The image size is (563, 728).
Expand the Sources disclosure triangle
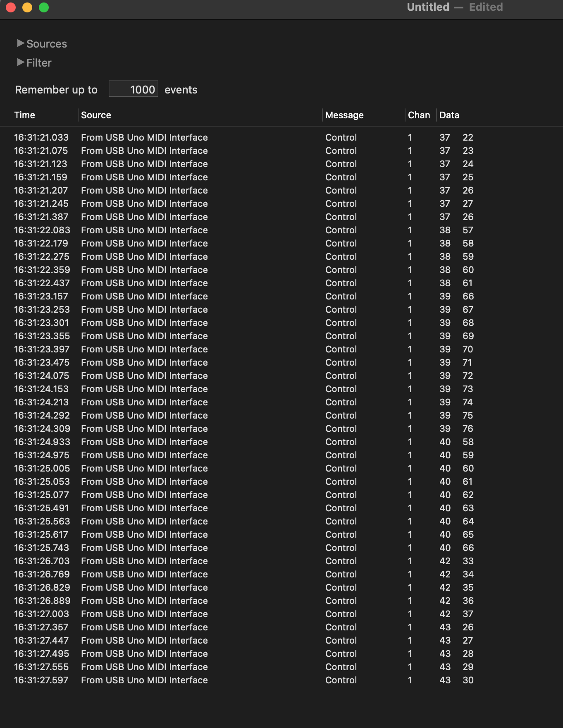tap(21, 43)
